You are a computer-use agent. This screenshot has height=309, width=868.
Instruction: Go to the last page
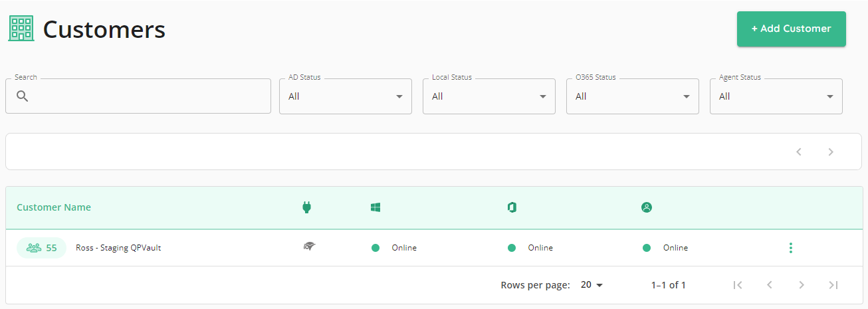pyautogui.click(x=833, y=285)
